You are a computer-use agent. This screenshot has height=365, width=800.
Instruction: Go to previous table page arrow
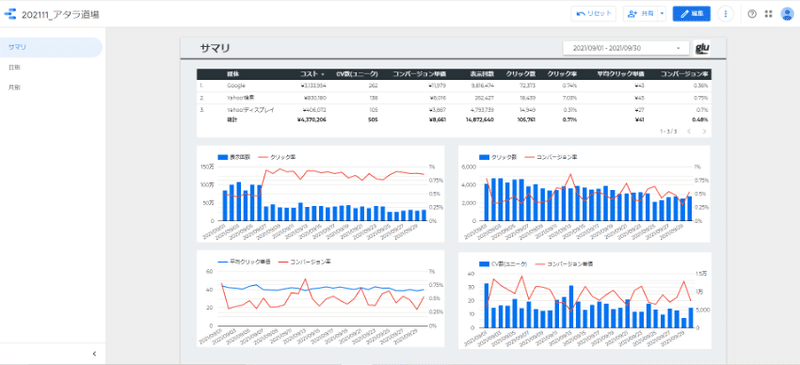[x=689, y=131]
